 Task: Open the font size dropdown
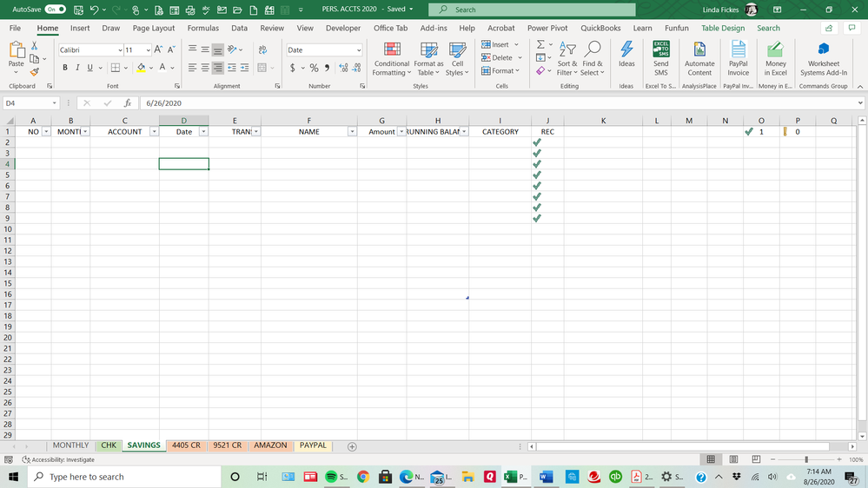(x=149, y=49)
